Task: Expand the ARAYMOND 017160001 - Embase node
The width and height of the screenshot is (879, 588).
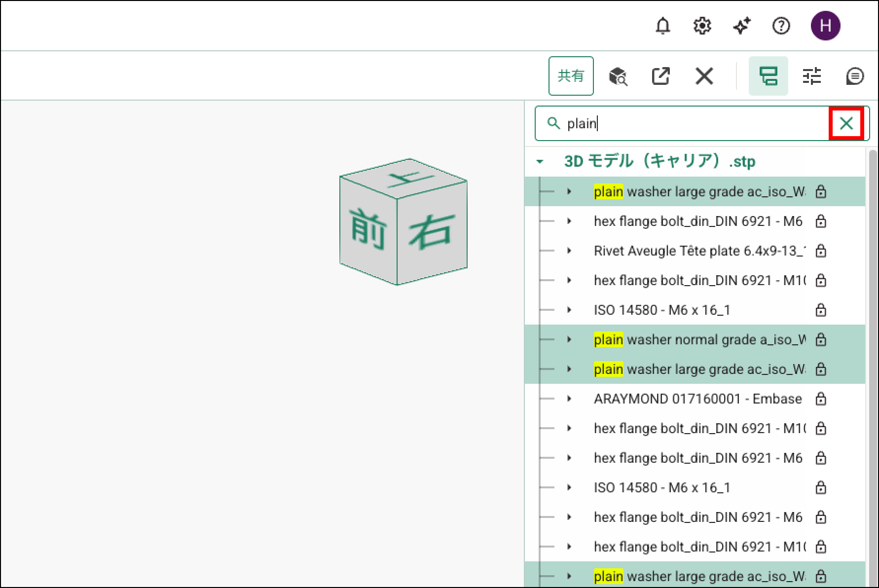Action: [x=569, y=399]
